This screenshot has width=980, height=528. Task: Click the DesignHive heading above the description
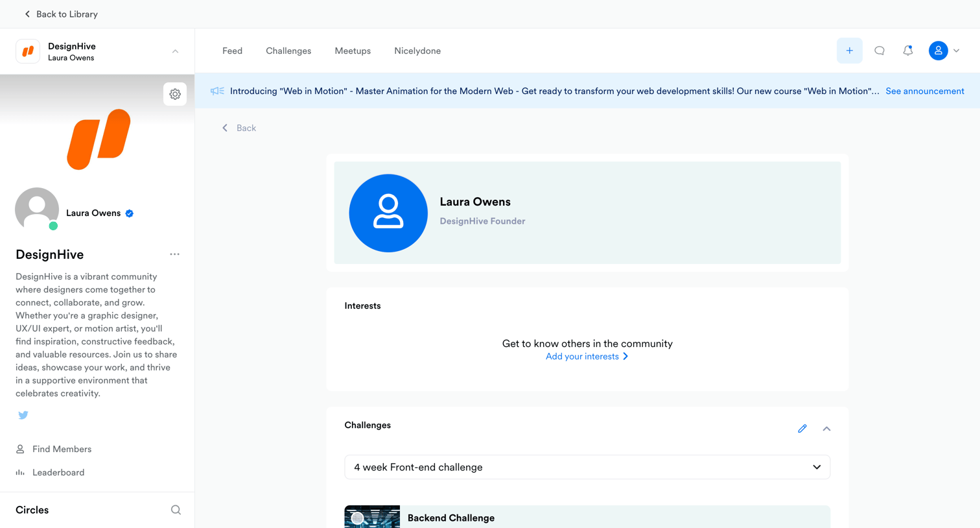point(49,254)
